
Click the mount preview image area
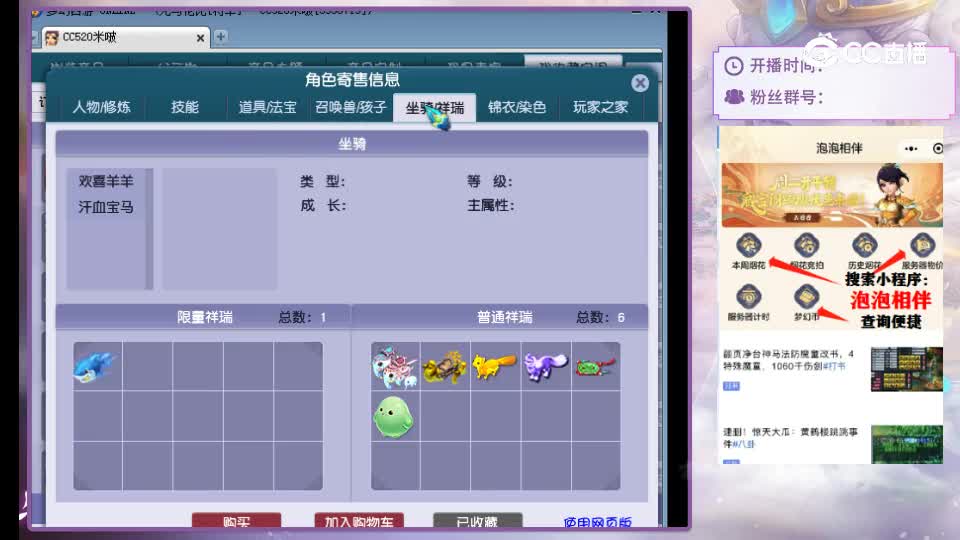(x=219, y=228)
